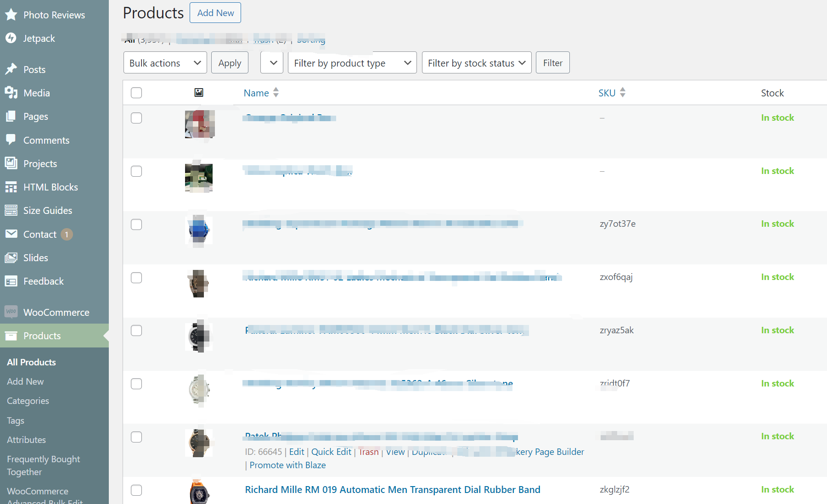Image resolution: width=827 pixels, height=504 pixels.
Task: Open the Photo Reviews section via its star icon
Action: pos(11,14)
